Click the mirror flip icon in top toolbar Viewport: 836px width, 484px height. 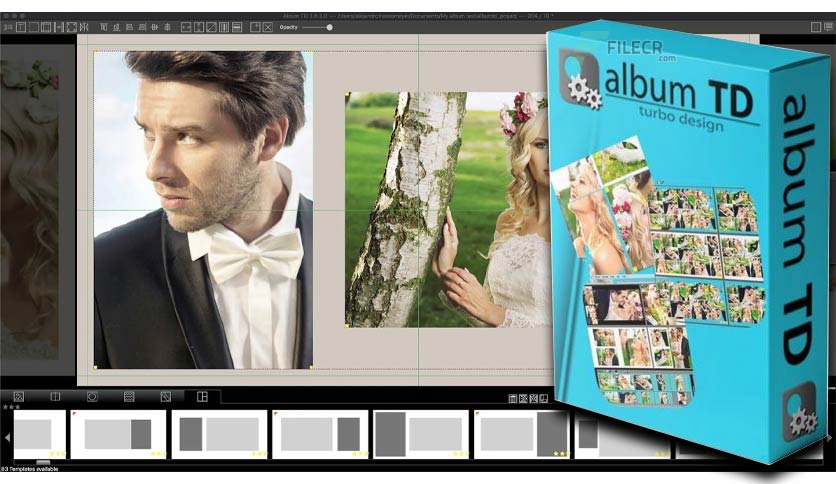(84, 27)
